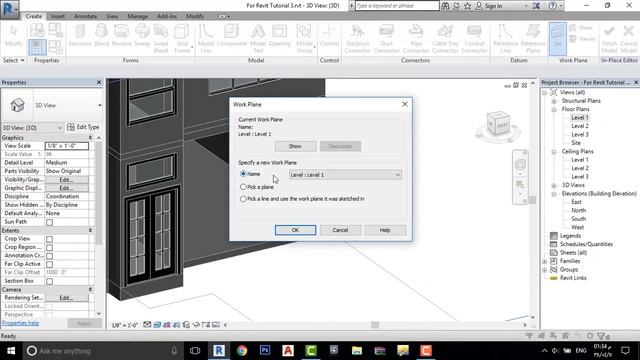Click the Edit Type button
The width and height of the screenshot is (640, 360).
pyautogui.click(x=83, y=127)
